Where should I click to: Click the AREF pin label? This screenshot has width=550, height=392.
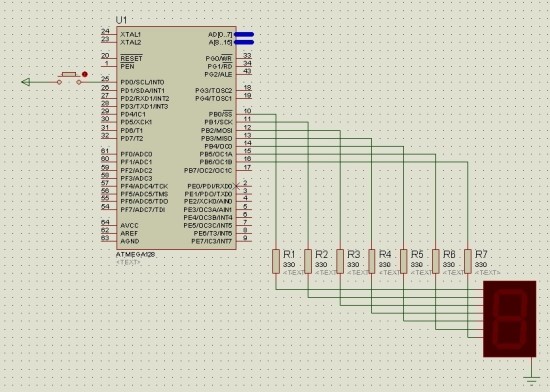[129, 234]
